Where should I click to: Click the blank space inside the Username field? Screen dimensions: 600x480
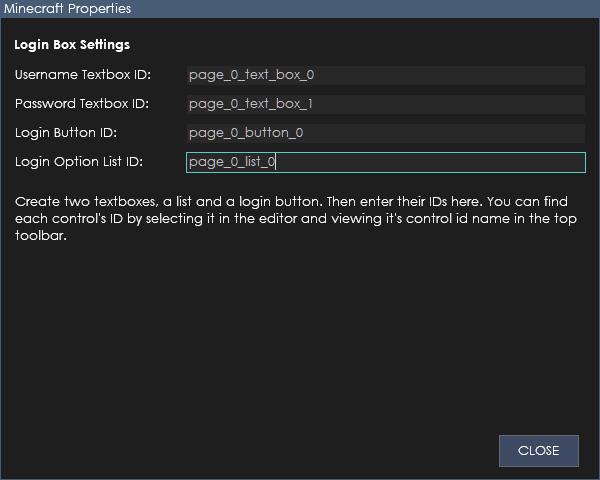click(x=448, y=75)
